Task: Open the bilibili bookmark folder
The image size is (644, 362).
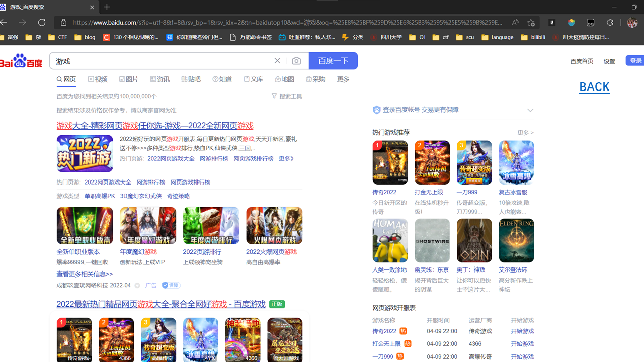Action: coord(533,37)
